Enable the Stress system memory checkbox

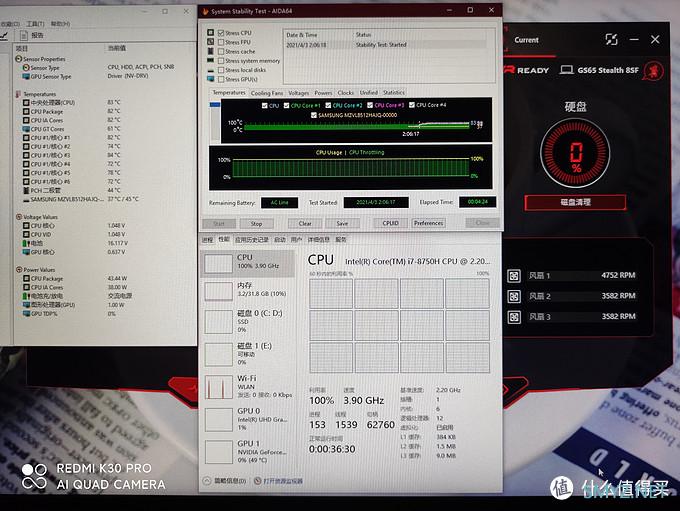[221, 61]
